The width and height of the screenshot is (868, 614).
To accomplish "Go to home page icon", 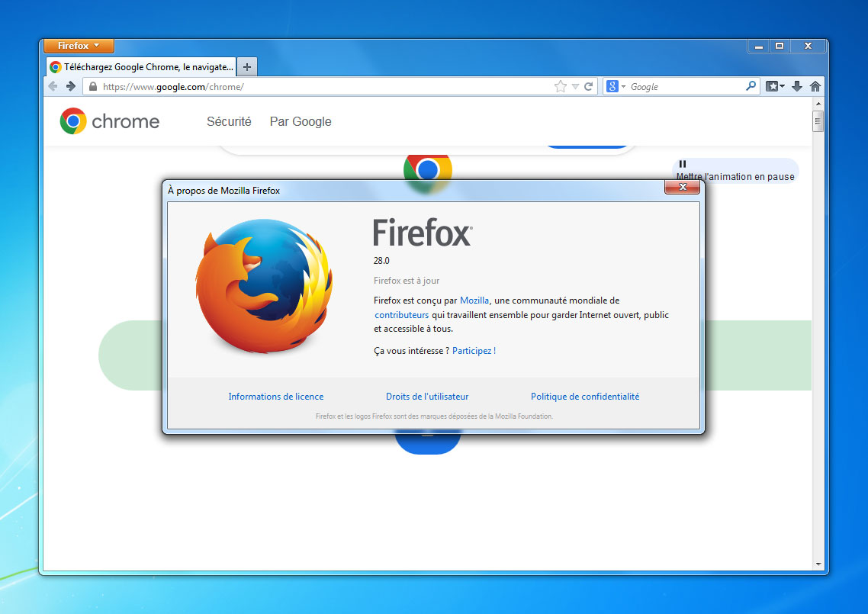I will tap(815, 86).
